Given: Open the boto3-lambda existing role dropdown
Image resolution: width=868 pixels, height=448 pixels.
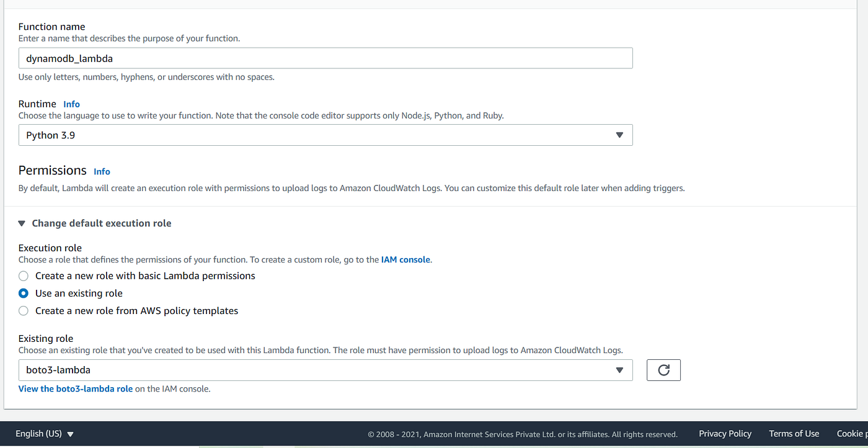Looking at the screenshot, I should 325,370.
